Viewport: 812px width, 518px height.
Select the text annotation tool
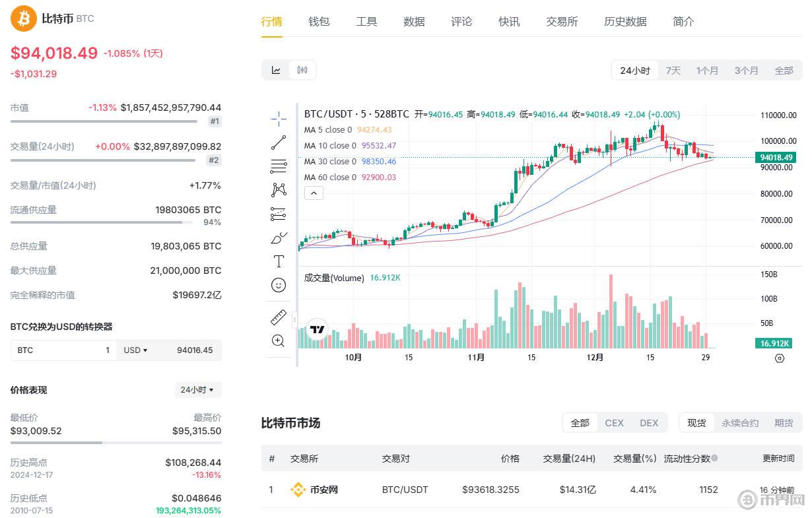[x=278, y=261]
